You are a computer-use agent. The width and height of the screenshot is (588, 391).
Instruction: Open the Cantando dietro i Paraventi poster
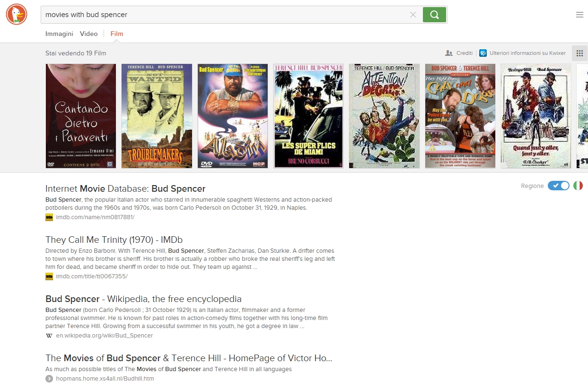pos(81,116)
